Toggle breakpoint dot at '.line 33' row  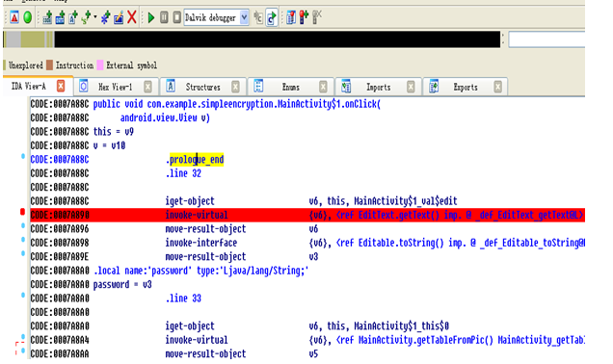click(23, 296)
